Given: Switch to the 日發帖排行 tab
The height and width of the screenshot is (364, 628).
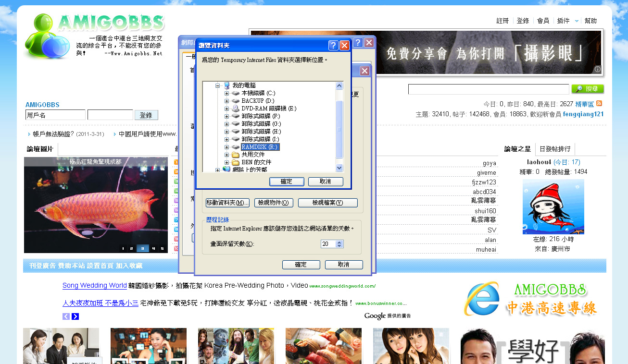Looking at the screenshot, I should click(x=555, y=149).
